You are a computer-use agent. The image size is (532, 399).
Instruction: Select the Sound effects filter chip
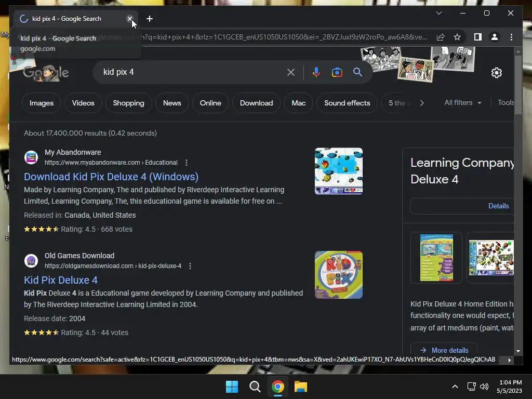pyautogui.click(x=347, y=103)
